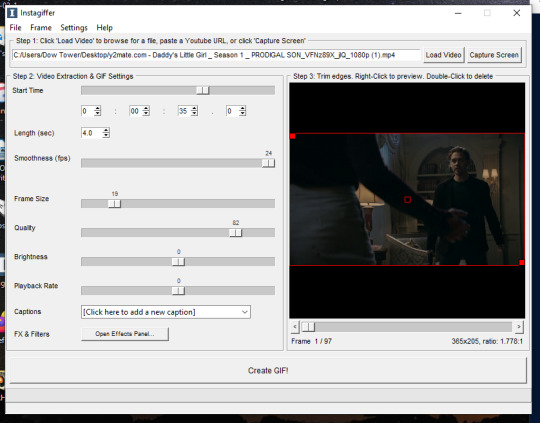Click the start time minutes field
540x423 pixels.
[136, 111]
